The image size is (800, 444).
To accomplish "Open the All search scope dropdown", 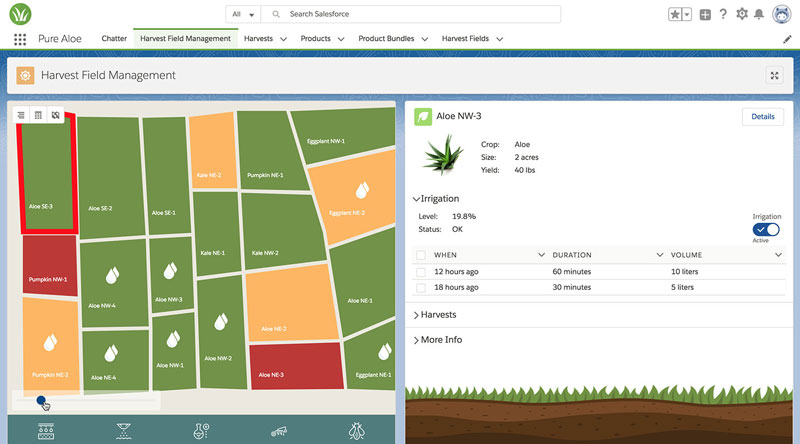I will pyautogui.click(x=243, y=14).
